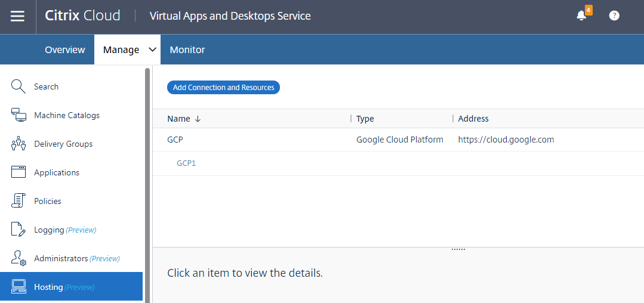Click the details pane resize handle
The height and width of the screenshot is (303, 644).
[x=458, y=249]
